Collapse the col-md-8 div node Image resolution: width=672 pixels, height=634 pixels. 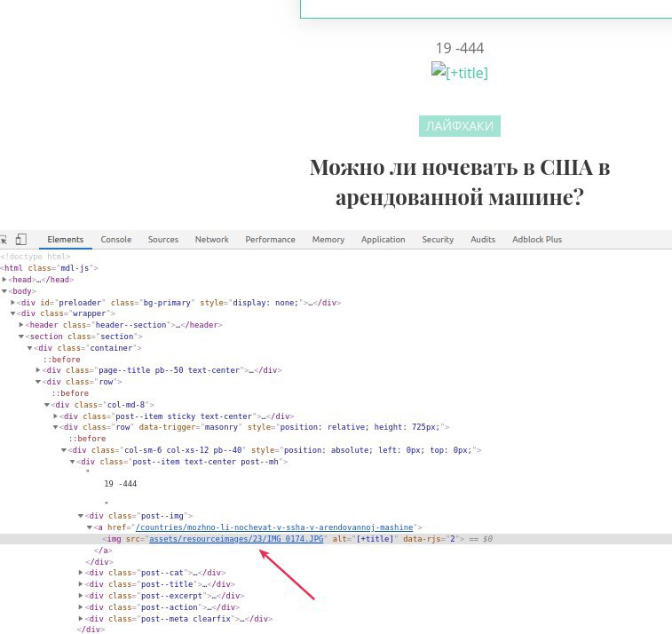point(47,404)
